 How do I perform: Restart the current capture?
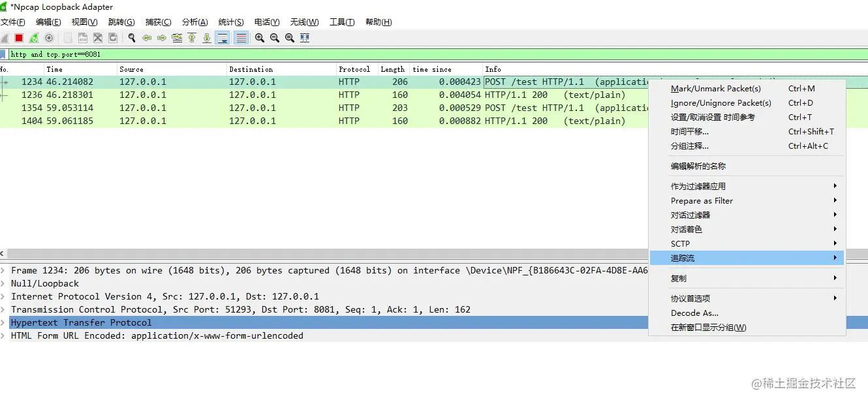point(34,38)
